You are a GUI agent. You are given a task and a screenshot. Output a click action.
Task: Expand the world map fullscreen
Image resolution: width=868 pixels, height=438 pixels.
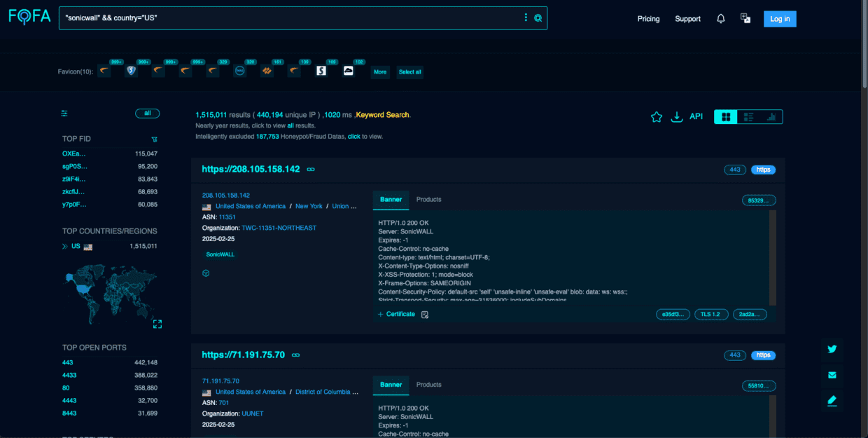point(157,324)
